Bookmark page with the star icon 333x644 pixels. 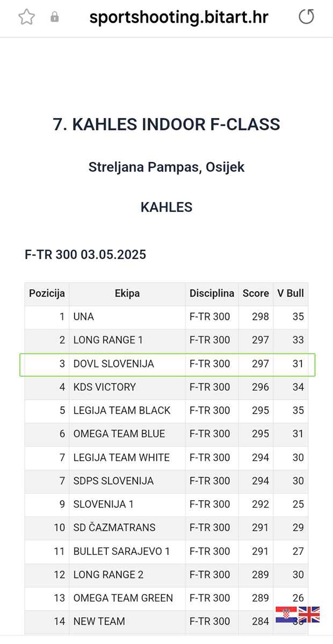pyautogui.click(x=26, y=17)
